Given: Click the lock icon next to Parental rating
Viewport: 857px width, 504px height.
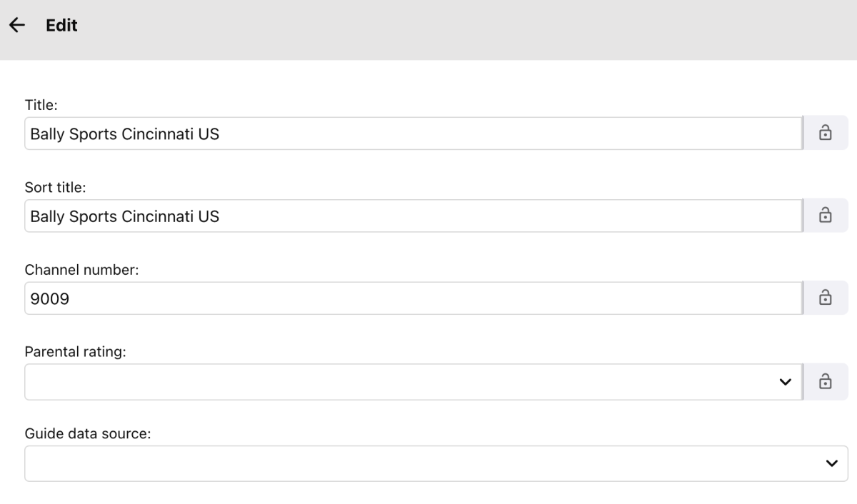Looking at the screenshot, I should click(x=826, y=382).
